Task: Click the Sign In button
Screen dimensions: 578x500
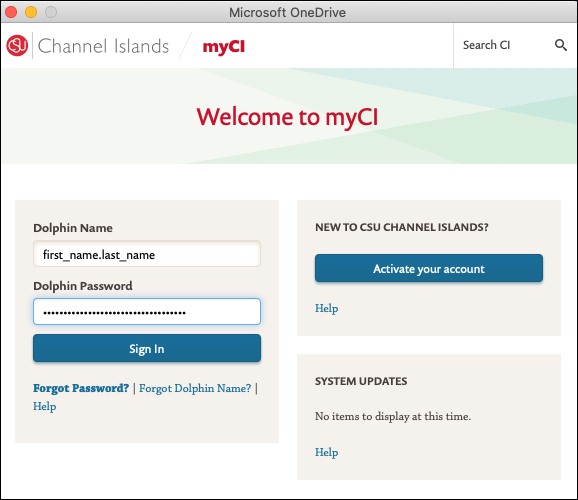Action: 147,348
